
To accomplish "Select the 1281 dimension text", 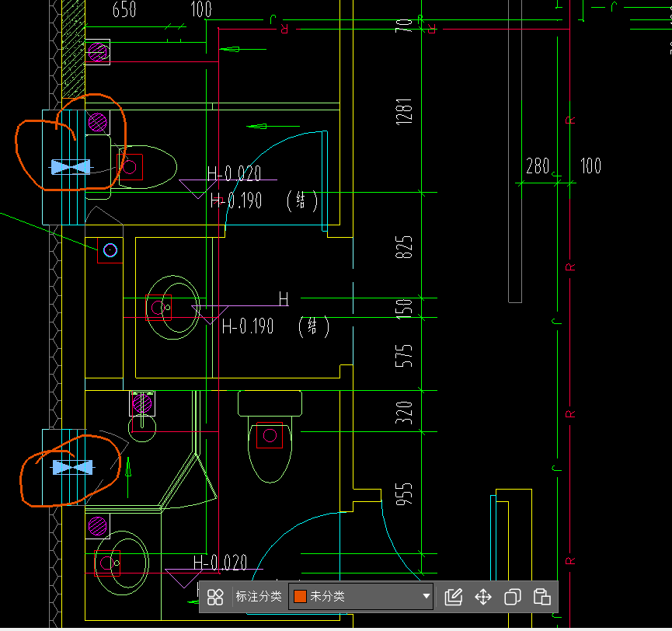I will pyautogui.click(x=404, y=111).
